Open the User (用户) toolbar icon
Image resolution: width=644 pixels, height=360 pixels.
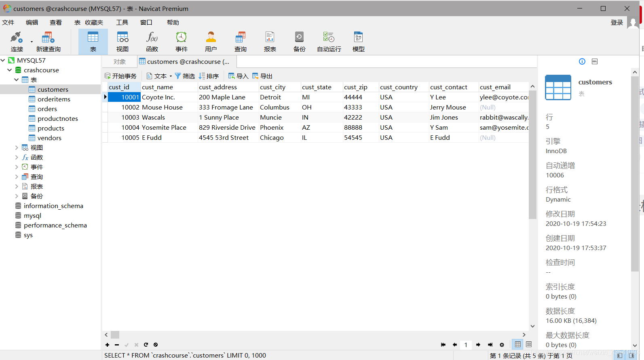[211, 42]
